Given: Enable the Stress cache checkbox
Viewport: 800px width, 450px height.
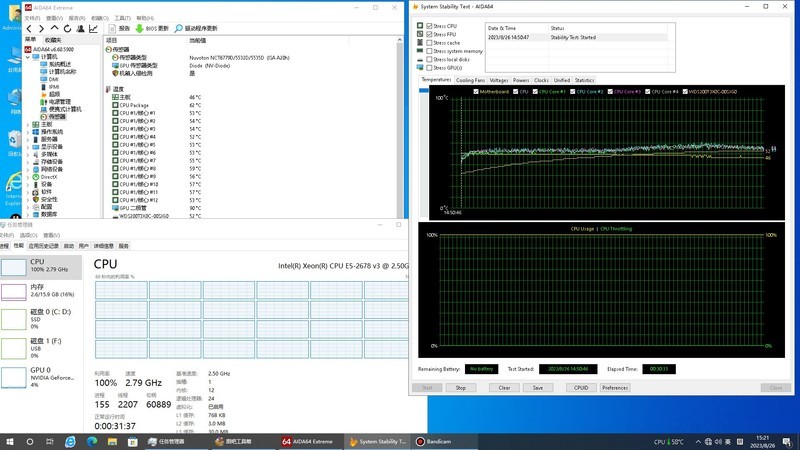Looking at the screenshot, I should coord(429,43).
